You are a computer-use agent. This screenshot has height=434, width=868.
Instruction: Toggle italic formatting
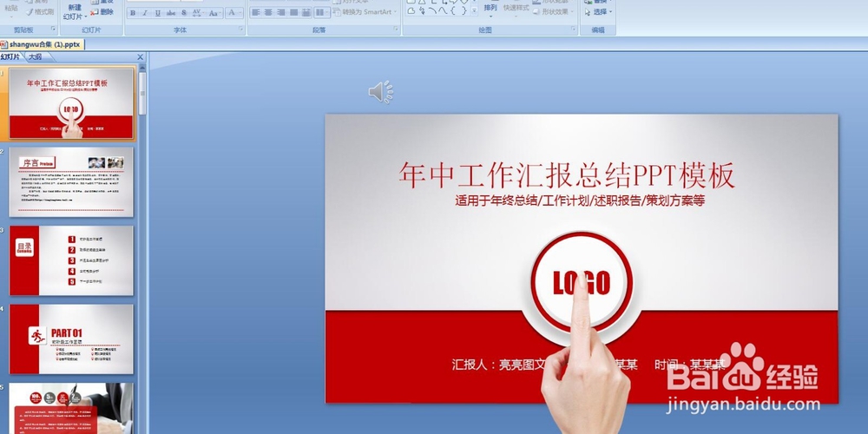[145, 13]
